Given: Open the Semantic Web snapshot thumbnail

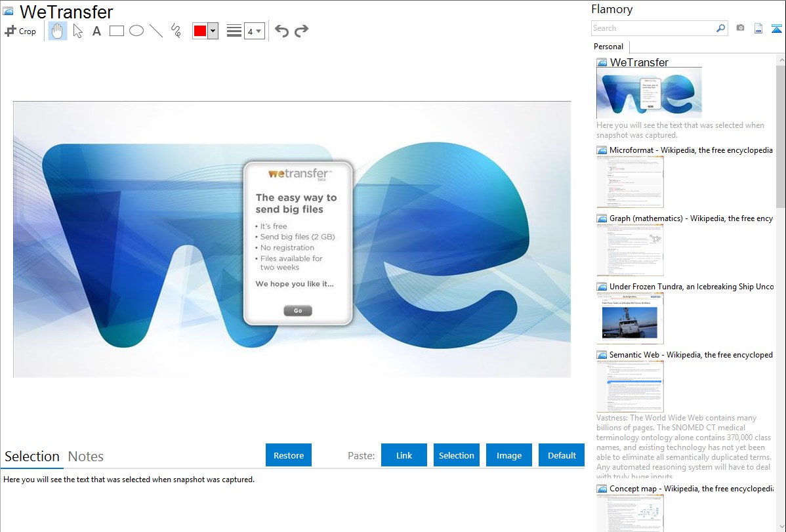Looking at the screenshot, I should pos(630,386).
